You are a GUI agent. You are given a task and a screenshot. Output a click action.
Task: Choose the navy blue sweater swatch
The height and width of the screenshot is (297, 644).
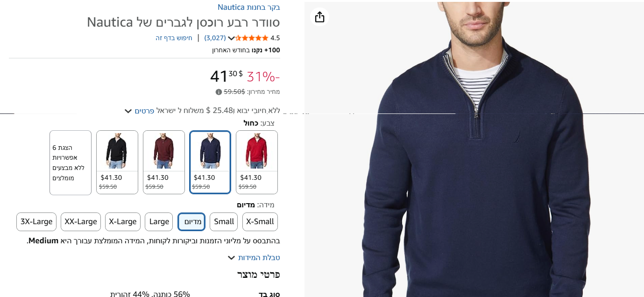click(x=210, y=162)
